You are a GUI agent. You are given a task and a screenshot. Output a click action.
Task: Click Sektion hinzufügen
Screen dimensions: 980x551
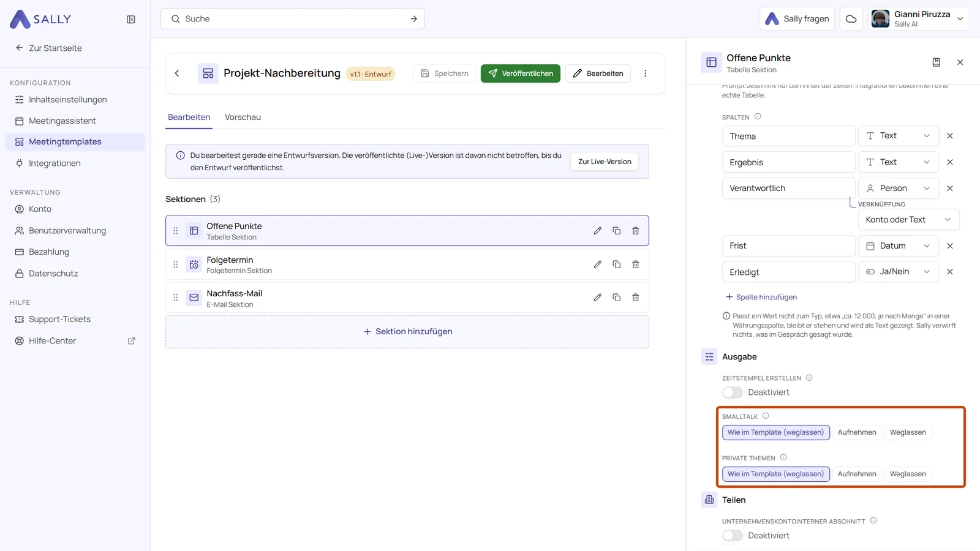tap(407, 332)
